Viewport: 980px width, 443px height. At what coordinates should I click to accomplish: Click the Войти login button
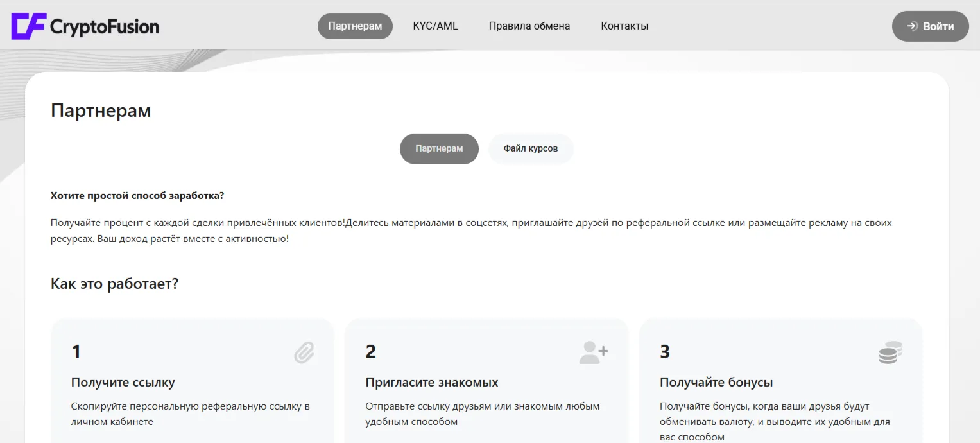pyautogui.click(x=930, y=26)
